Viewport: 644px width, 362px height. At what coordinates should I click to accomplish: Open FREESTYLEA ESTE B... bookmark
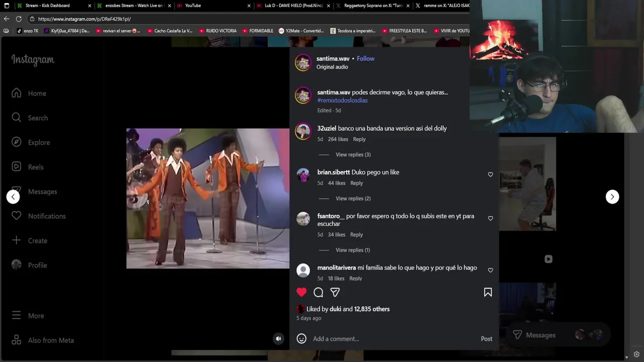(404, 31)
